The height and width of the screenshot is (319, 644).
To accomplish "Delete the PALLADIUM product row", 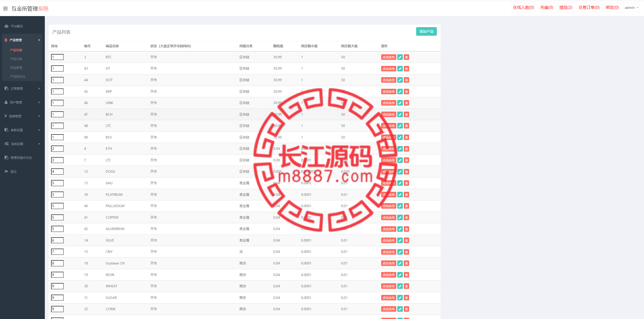I will tap(406, 206).
